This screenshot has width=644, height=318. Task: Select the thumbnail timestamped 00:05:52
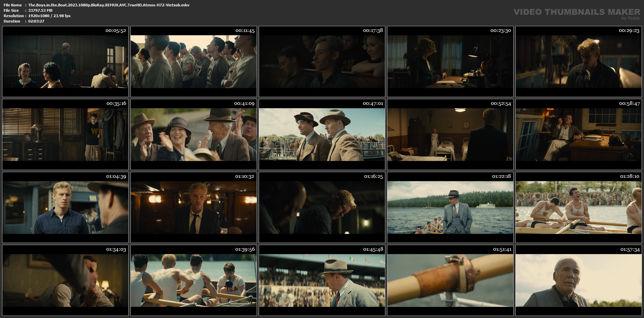[65, 62]
